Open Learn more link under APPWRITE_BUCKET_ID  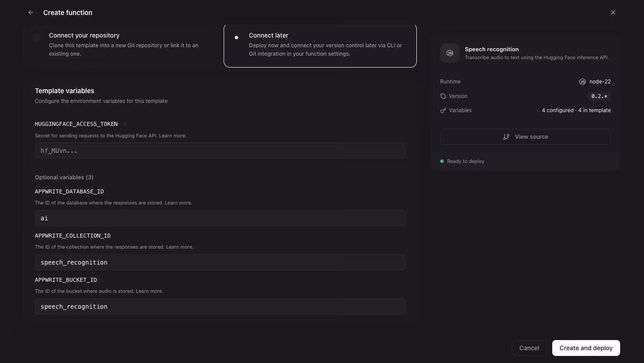coord(149,291)
